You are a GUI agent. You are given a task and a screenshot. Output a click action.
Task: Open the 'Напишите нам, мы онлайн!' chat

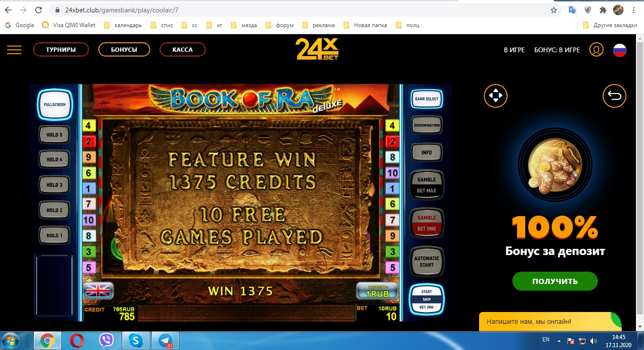[x=550, y=322]
